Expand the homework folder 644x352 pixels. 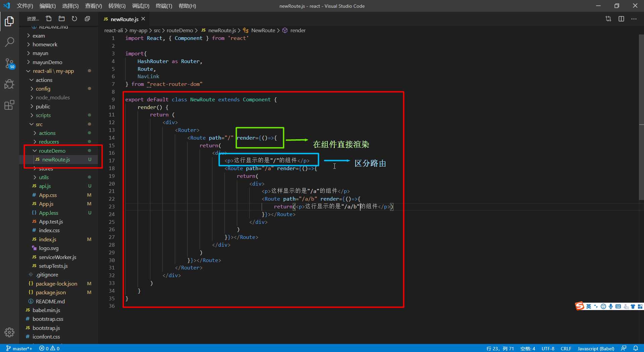(x=59, y=44)
